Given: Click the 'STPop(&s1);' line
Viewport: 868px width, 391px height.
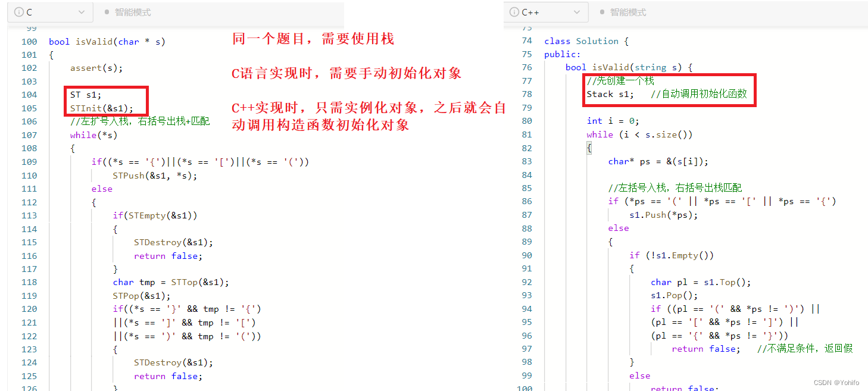Looking at the screenshot, I should (x=142, y=296).
